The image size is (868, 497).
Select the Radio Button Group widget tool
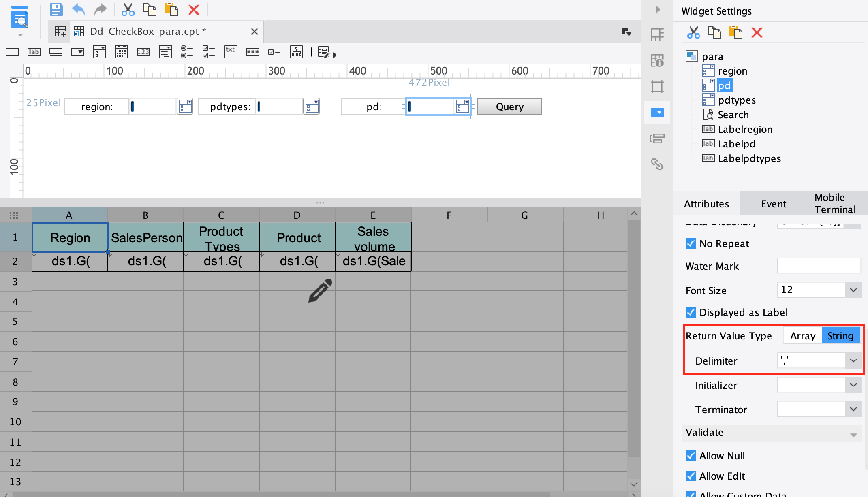pos(186,52)
